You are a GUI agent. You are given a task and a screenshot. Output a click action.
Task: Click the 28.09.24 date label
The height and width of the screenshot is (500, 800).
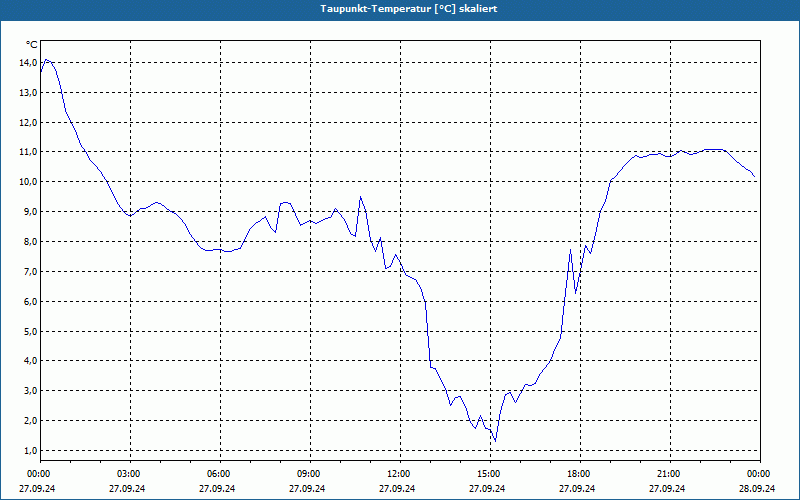click(757, 488)
